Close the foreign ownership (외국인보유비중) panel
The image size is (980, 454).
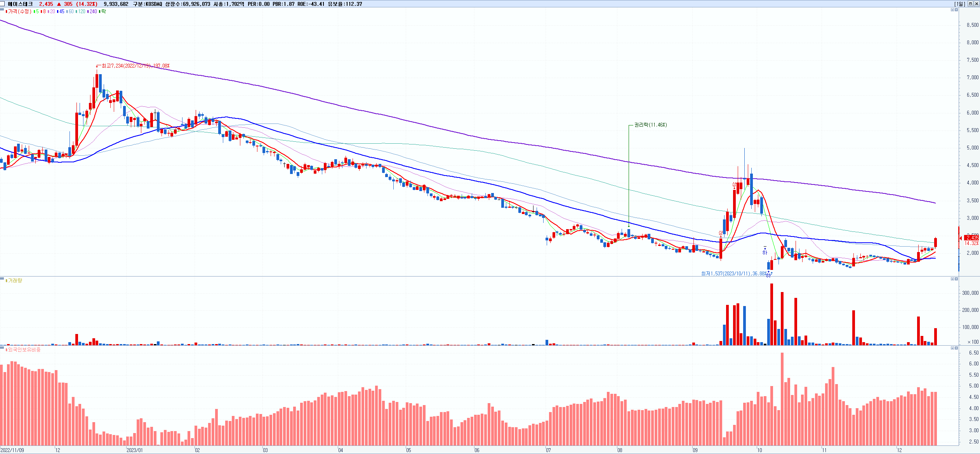click(x=956, y=348)
